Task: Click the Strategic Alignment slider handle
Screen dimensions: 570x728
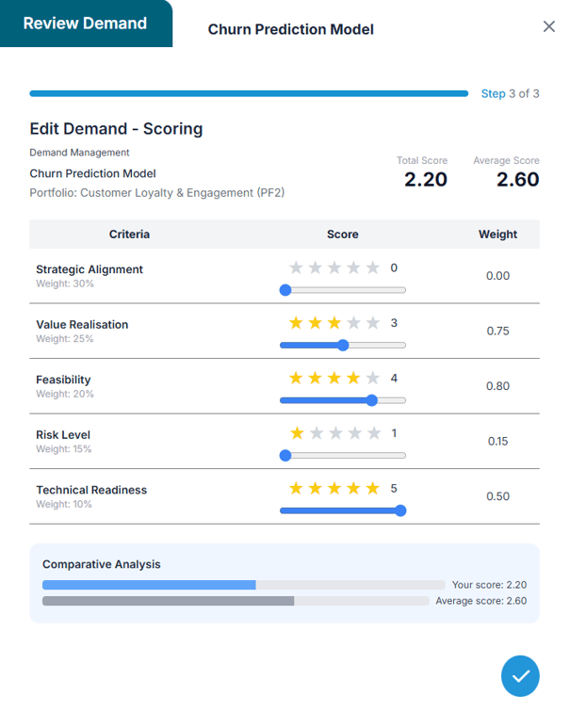Action: coord(285,290)
